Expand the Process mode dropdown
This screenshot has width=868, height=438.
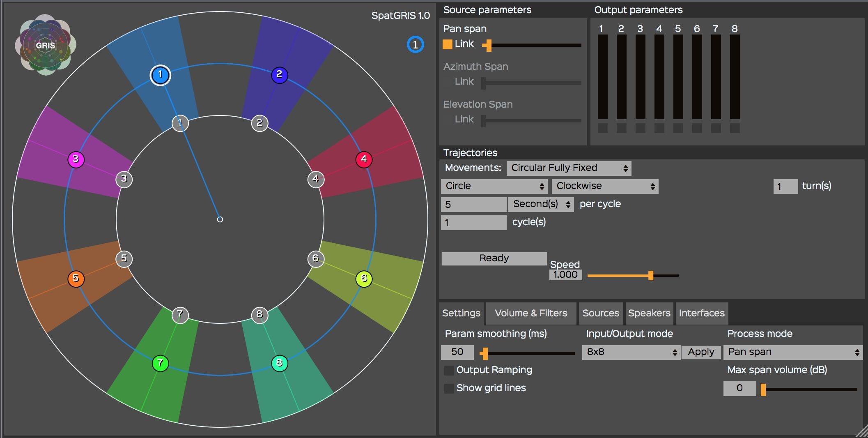click(792, 352)
